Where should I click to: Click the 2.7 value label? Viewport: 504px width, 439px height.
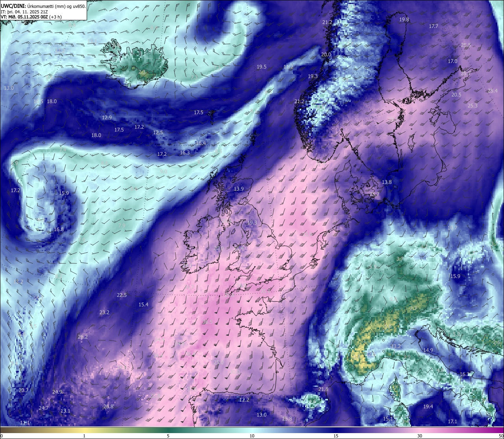tap(413, 308)
